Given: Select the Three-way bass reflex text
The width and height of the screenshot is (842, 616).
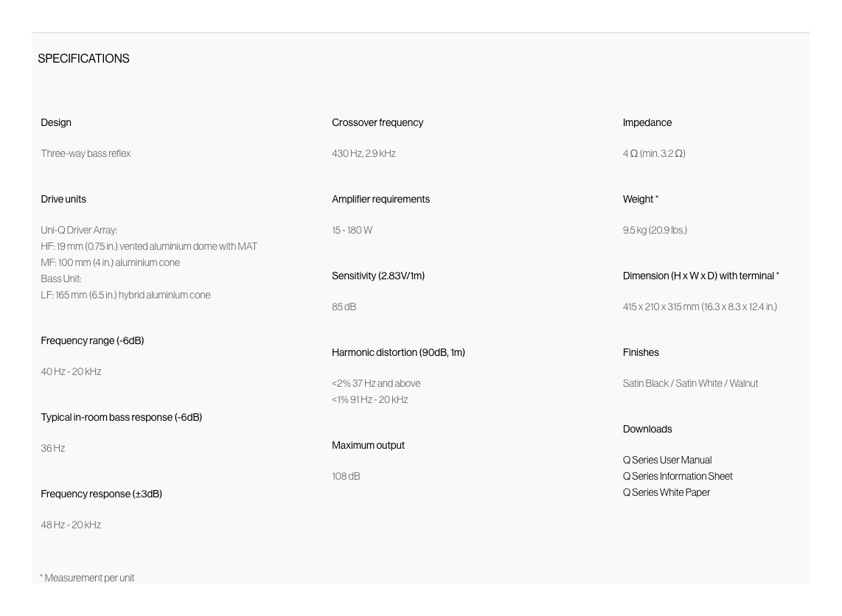Looking at the screenshot, I should 86,153.
